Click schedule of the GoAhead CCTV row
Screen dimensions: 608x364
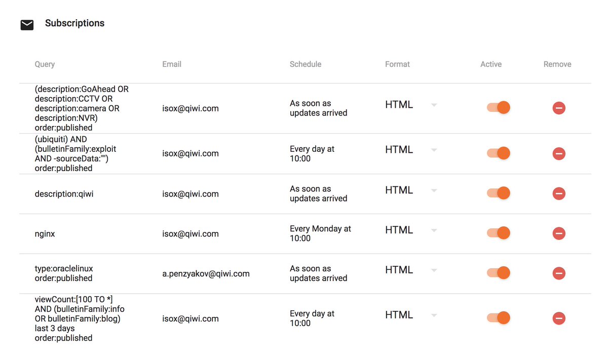coord(319,108)
